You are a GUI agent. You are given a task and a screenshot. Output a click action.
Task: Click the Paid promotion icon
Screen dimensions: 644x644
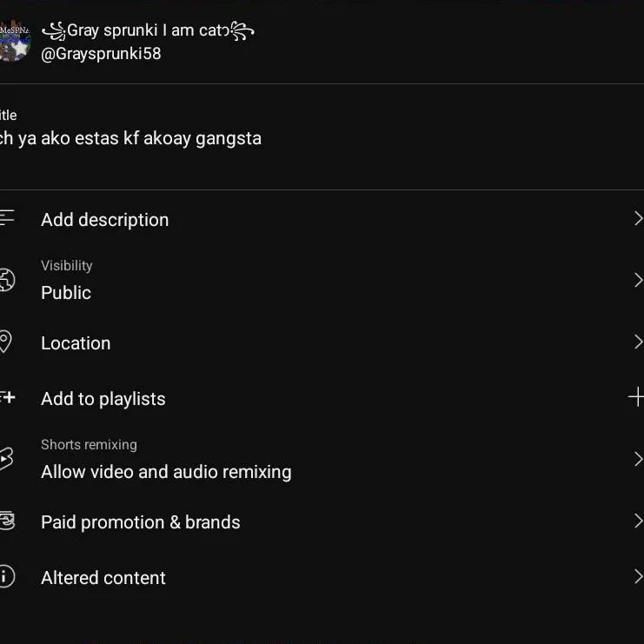coord(7,521)
